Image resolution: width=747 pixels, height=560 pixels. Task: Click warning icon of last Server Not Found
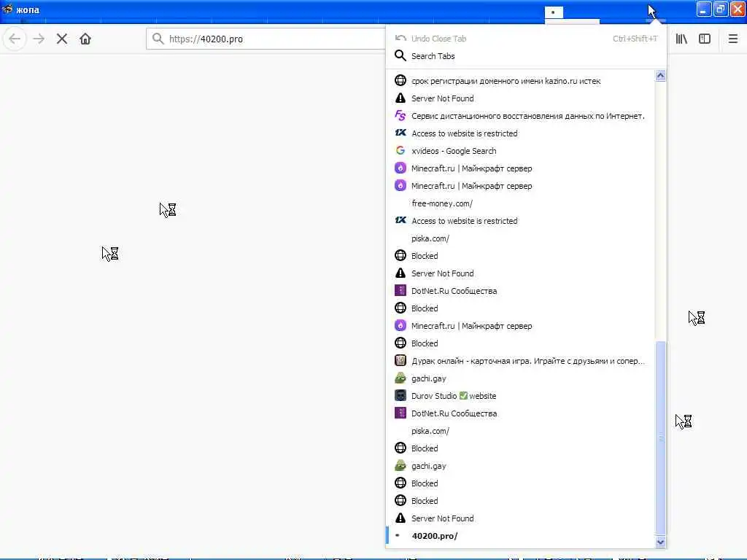click(400, 518)
